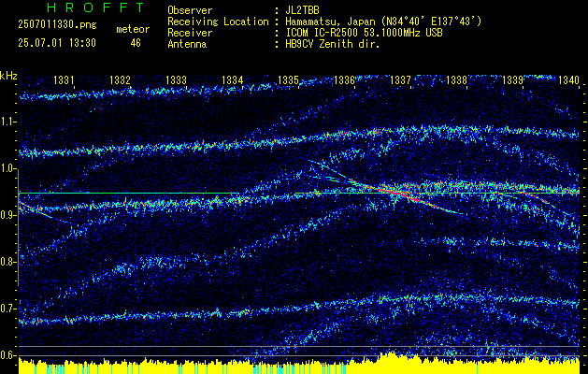
Task: Click the Receiver label
Action: (x=190, y=33)
